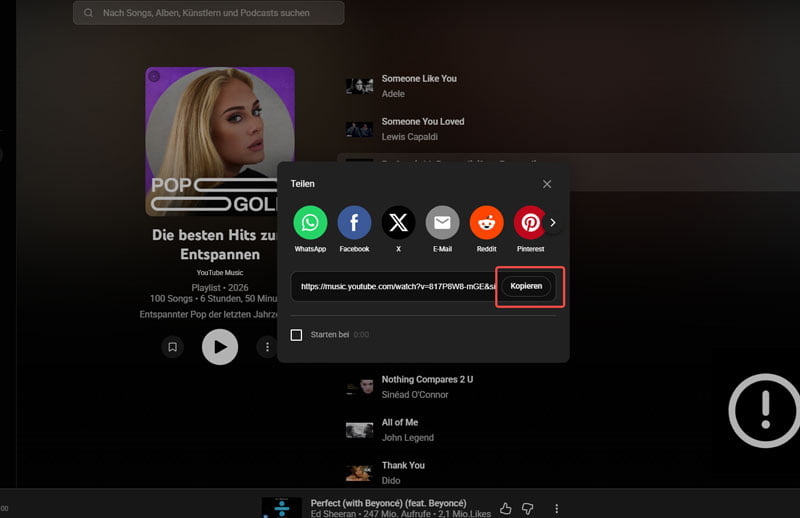
Task: Share via the Reddit icon
Action: [486, 223]
